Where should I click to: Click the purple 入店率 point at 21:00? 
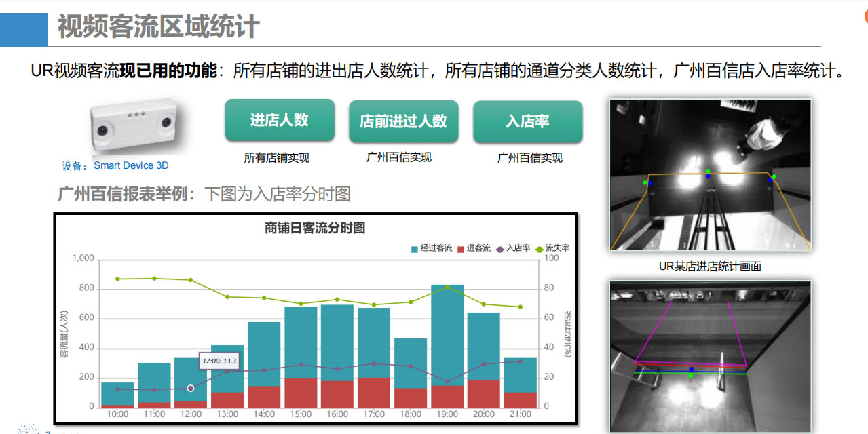521,361
